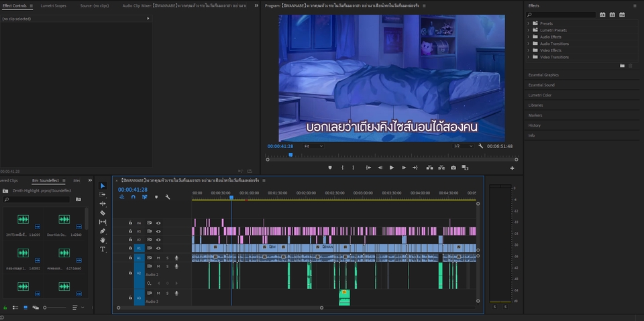
Task: Select the Pen tool
Action: coord(103,231)
